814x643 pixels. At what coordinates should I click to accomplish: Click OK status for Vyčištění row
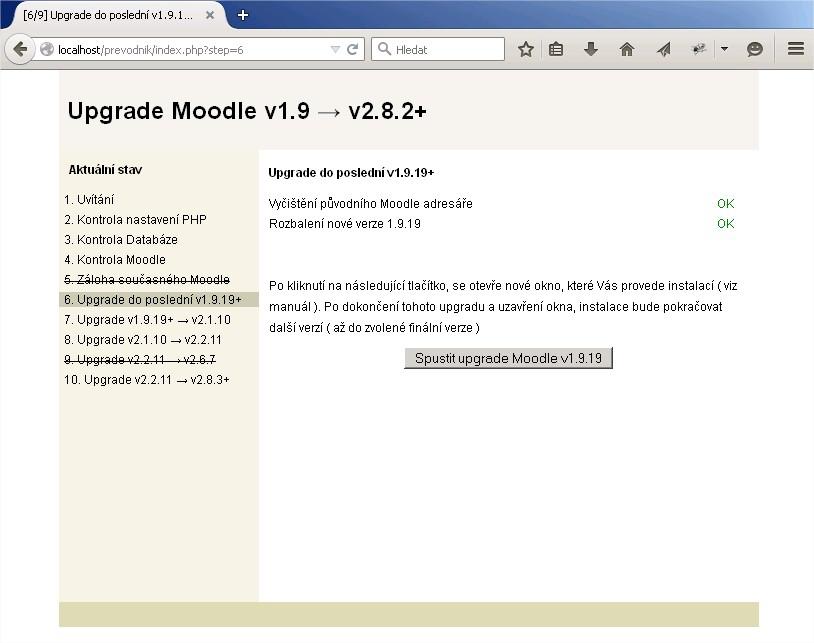(726, 203)
